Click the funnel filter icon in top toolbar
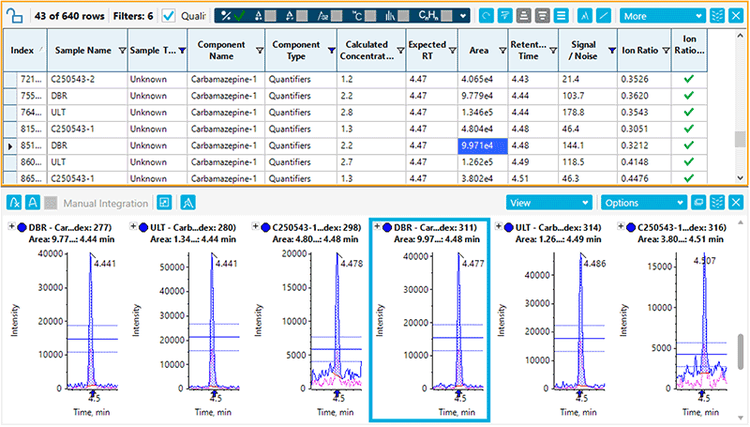The height and width of the screenshot is (427, 750). click(505, 16)
